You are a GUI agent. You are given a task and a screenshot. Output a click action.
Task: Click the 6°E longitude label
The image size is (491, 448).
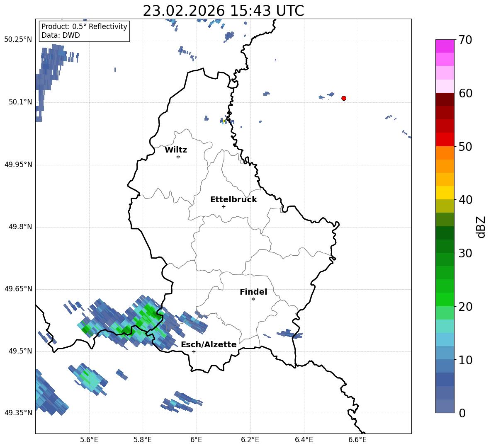(x=196, y=440)
